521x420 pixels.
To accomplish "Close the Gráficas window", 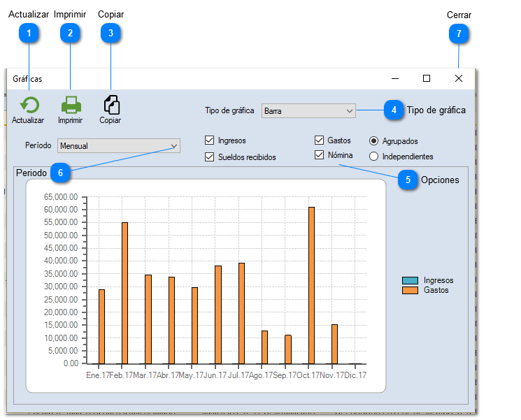I will (x=459, y=78).
